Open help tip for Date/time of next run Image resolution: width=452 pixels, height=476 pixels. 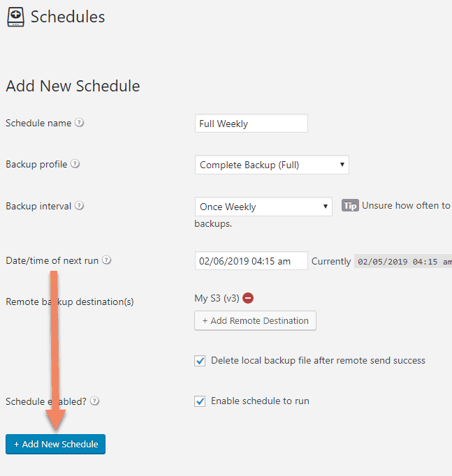[x=106, y=260]
